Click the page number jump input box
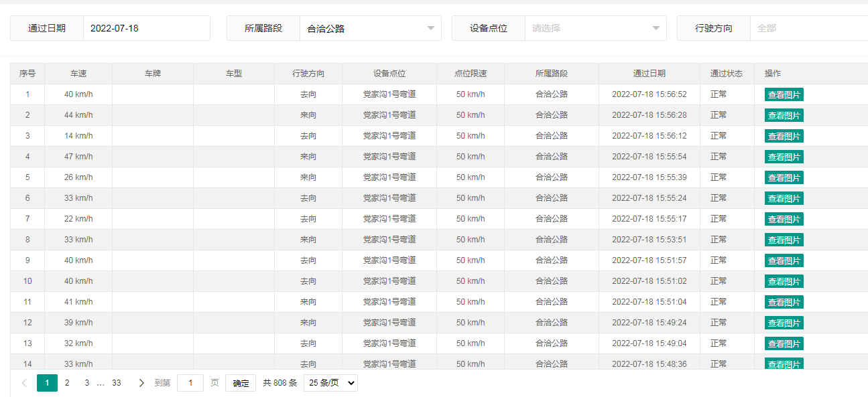Viewport: 868px width, 397px height. (190, 383)
